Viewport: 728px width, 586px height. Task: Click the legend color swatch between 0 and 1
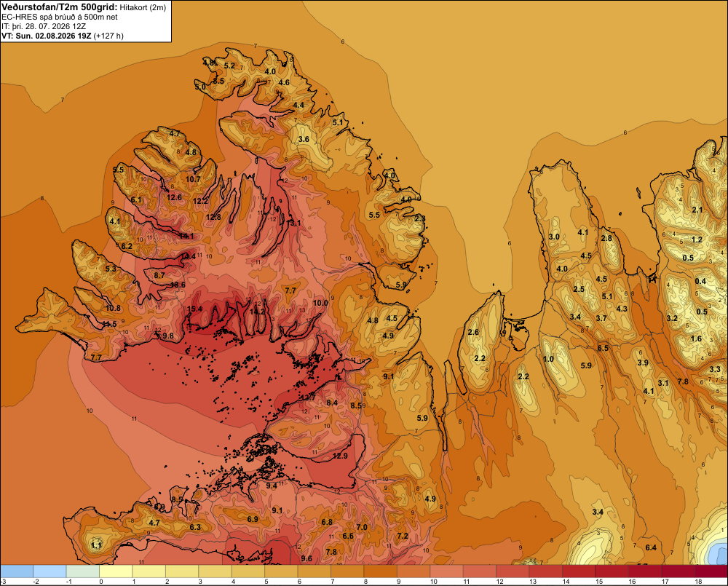coord(116,571)
